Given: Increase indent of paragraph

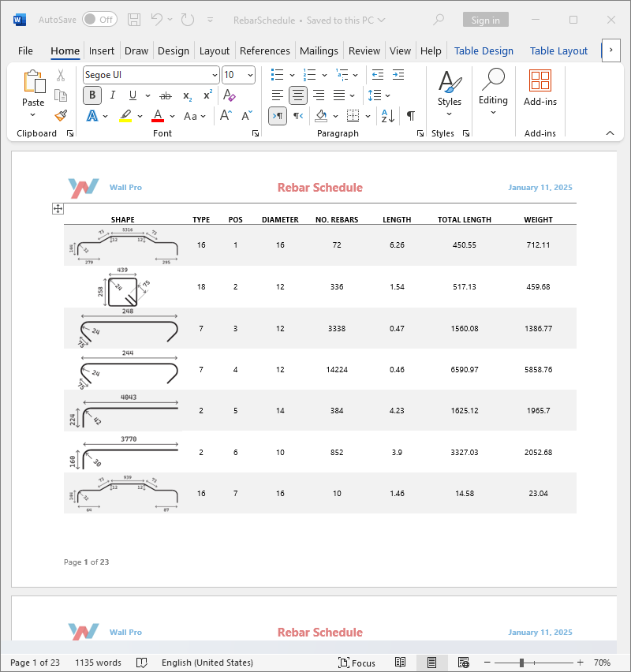Looking at the screenshot, I should pyautogui.click(x=398, y=75).
